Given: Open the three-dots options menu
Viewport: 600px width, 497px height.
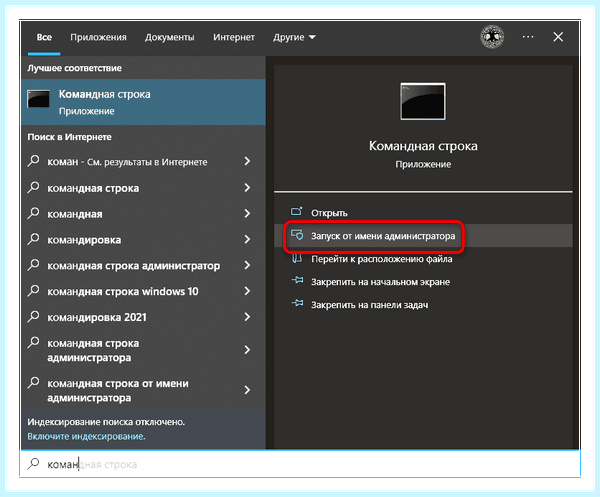Looking at the screenshot, I should (x=528, y=37).
